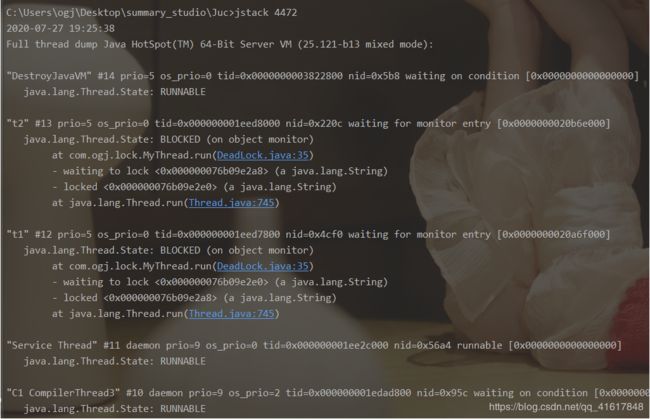Click the Full thread dump header line

pyautogui.click(x=220, y=44)
